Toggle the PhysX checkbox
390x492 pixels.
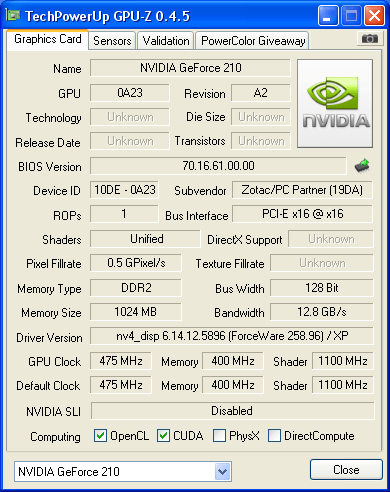click(x=219, y=436)
